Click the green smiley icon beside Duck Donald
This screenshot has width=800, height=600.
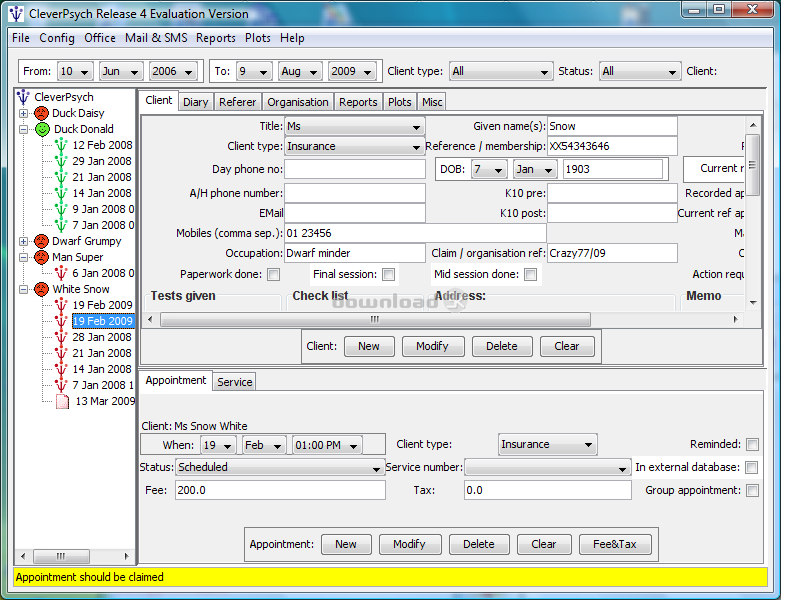pos(42,129)
